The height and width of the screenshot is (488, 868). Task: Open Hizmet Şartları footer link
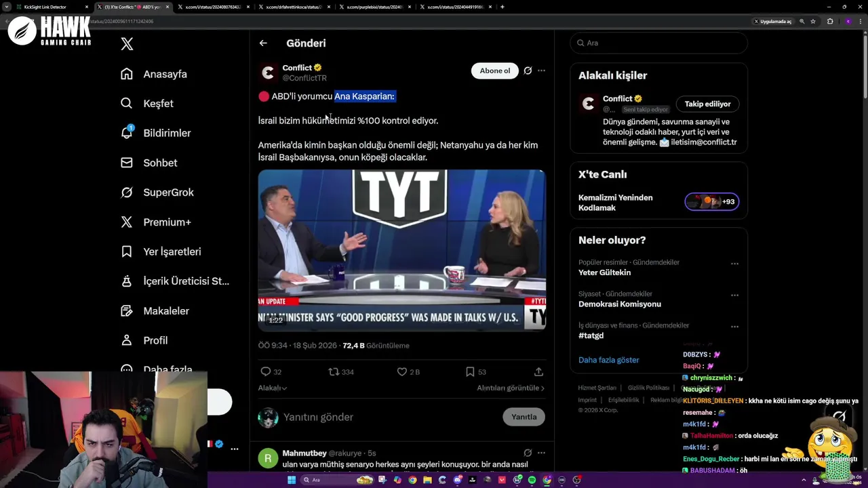597,388
